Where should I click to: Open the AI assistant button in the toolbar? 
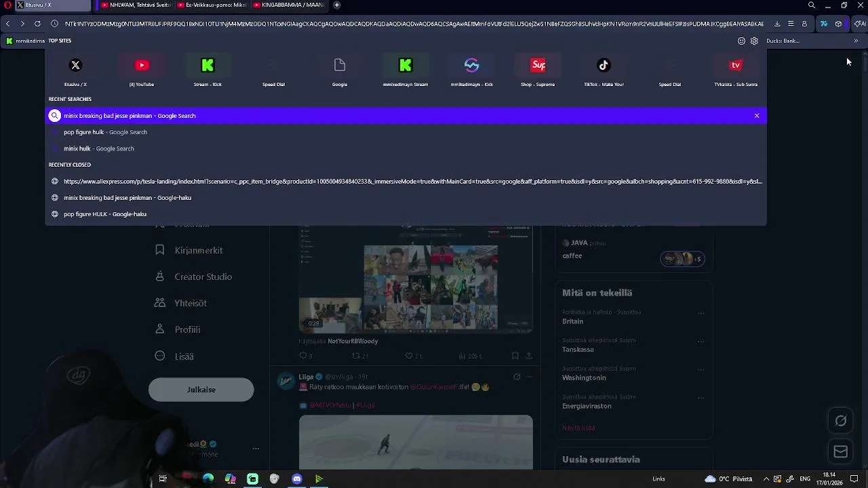[859, 24]
